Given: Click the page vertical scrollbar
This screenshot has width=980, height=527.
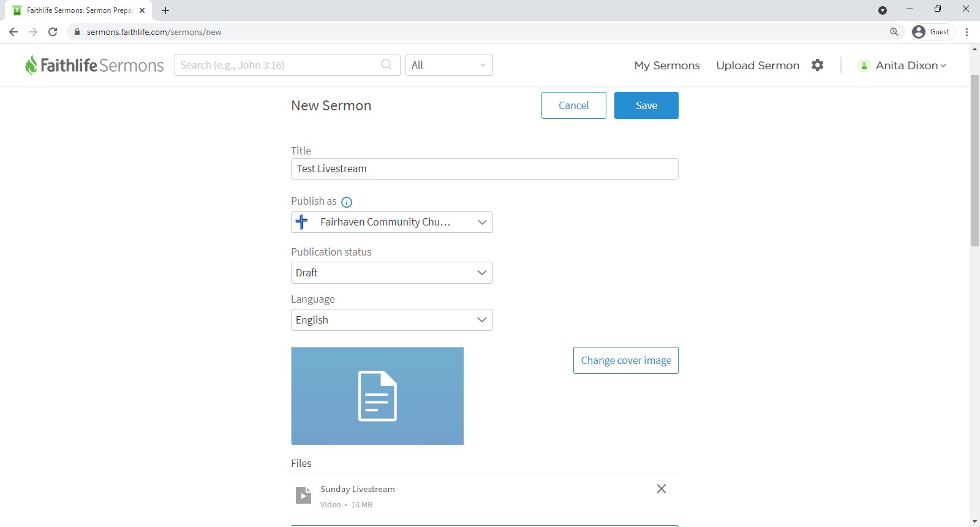Looking at the screenshot, I should tap(975, 160).
